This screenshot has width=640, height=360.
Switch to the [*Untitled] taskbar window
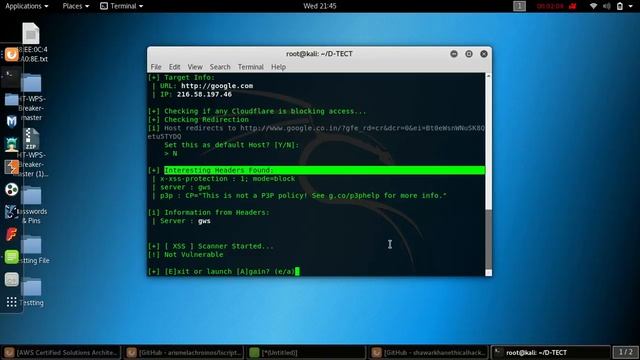point(306,352)
